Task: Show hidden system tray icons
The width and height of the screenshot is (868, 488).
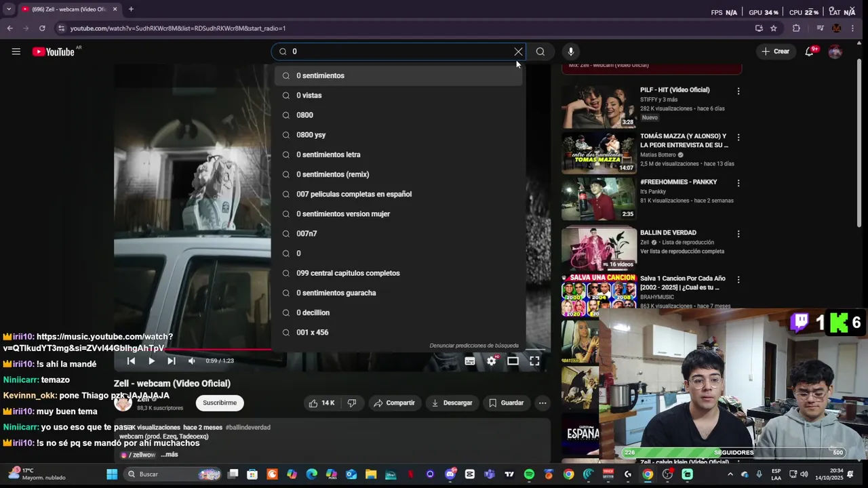Action: pos(730,474)
